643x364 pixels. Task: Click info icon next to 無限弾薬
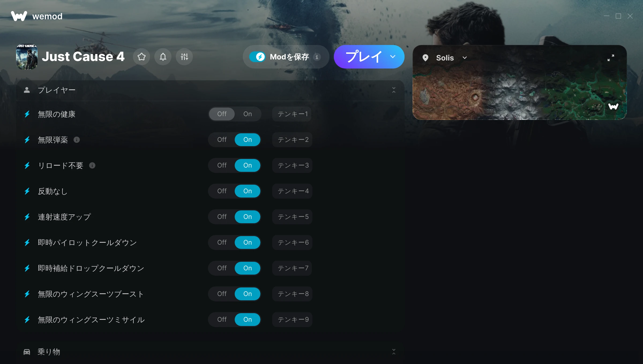77,140
